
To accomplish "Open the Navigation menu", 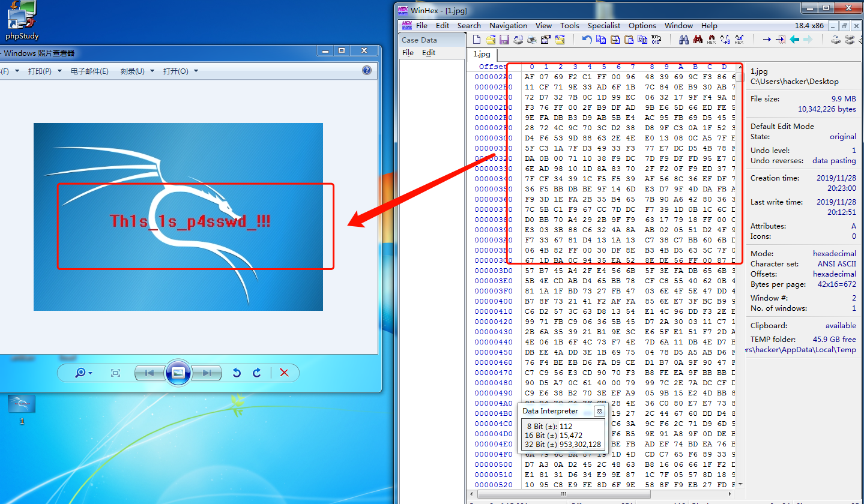I will click(x=508, y=25).
